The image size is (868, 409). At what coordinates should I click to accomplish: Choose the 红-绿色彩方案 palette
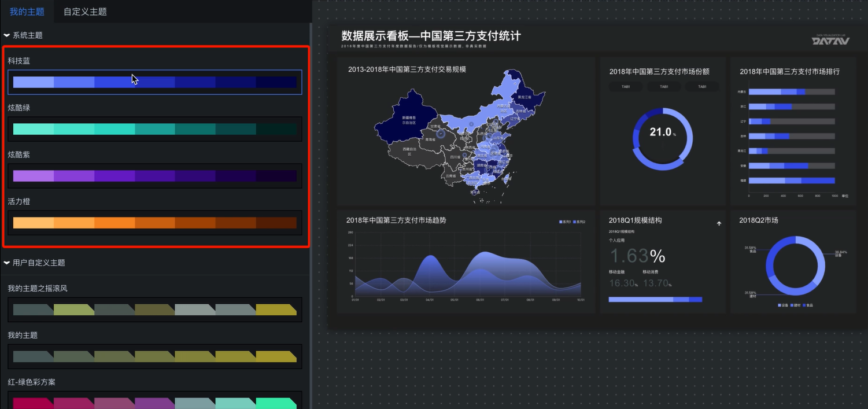point(155,400)
